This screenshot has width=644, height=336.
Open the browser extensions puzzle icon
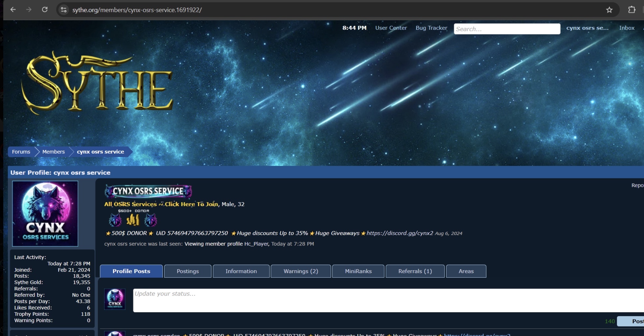pos(632,10)
